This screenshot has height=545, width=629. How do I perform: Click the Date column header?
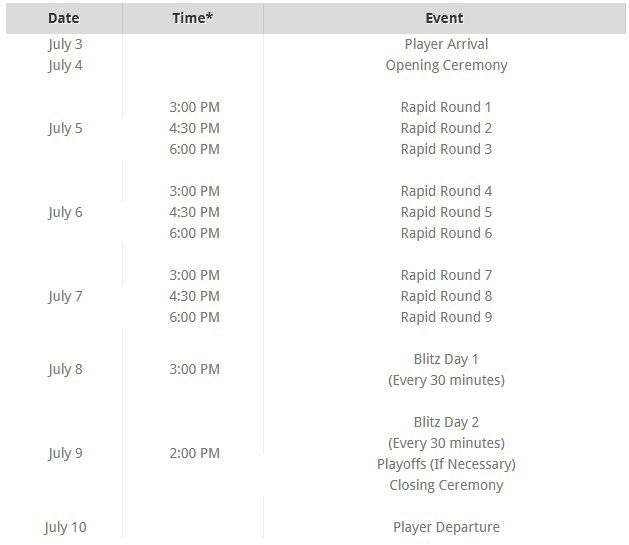pyautogui.click(x=63, y=18)
